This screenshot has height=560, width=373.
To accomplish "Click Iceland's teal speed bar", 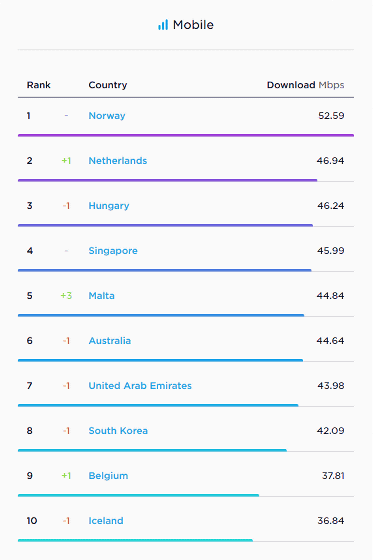I will point(135,540).
